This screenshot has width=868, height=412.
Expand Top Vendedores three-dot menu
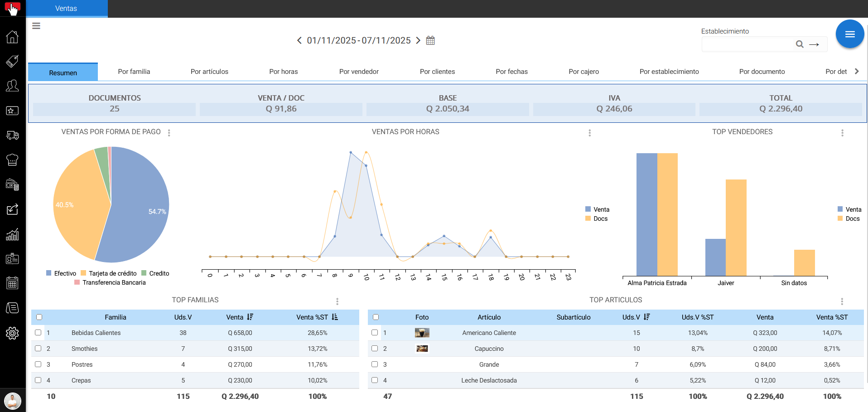(842, 133)
